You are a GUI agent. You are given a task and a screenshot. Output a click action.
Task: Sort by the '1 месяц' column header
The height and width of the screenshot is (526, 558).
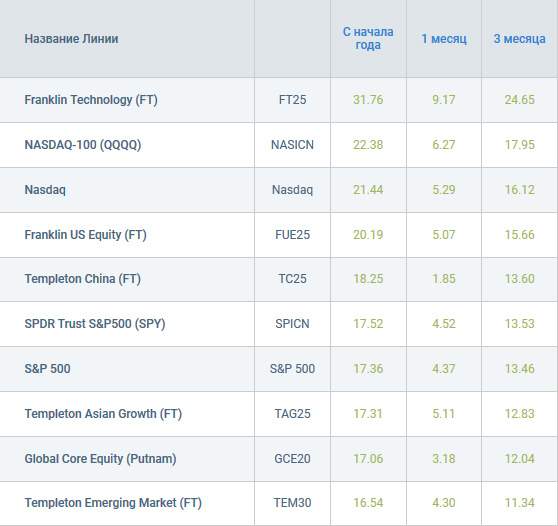444,38
